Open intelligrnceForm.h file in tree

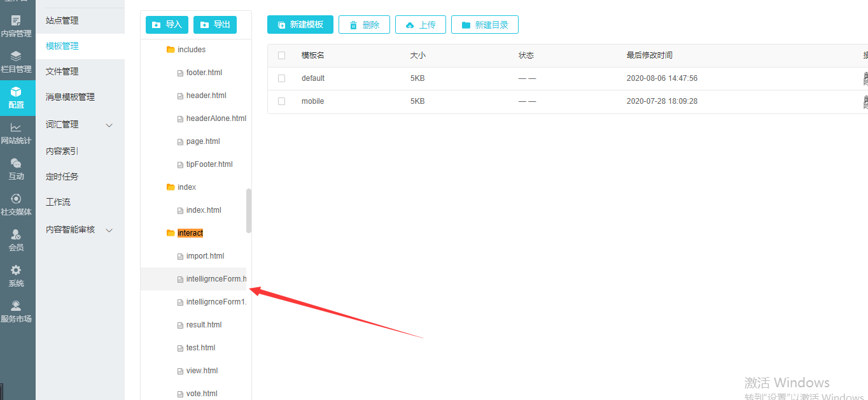pos(216,279)
